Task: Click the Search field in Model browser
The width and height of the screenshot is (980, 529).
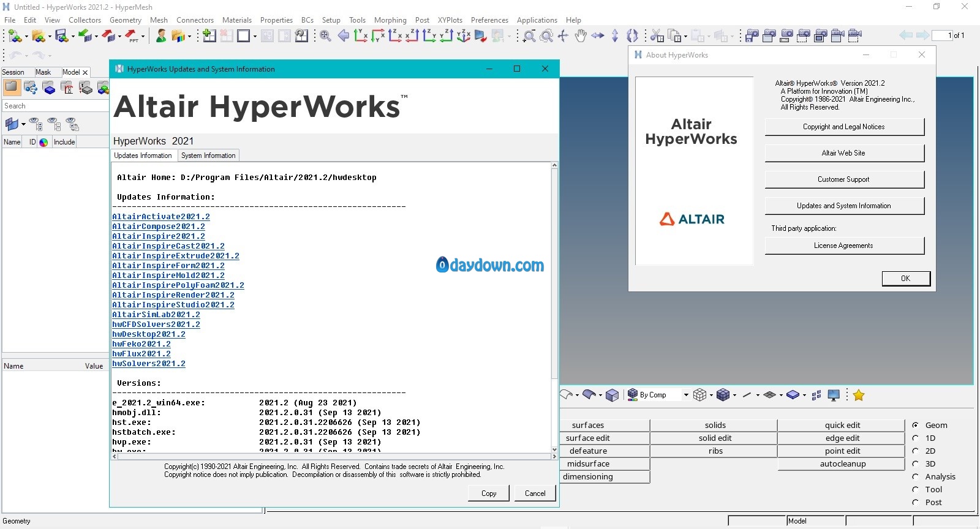Action: coord(55,106)
